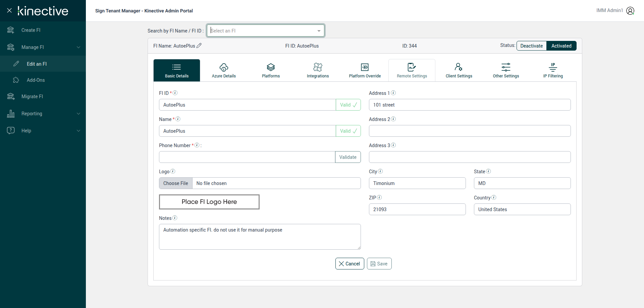The width and height of the screenshot is (644, 308).
Task: Click the ZIP input field
Action: click(417, 209)
